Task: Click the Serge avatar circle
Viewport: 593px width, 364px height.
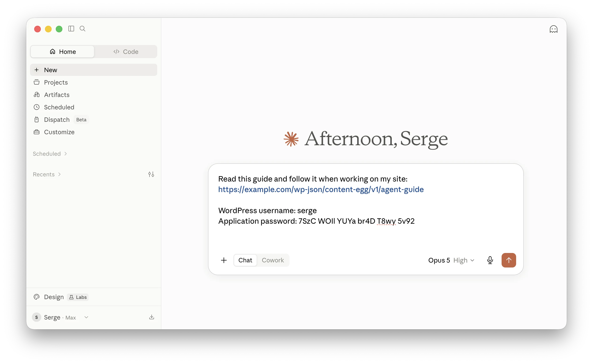Action: [37, 317]
